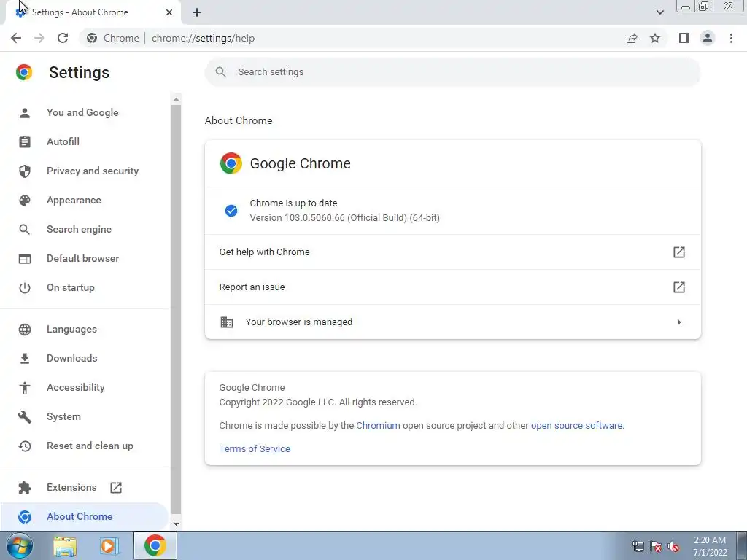Open Downloads settings
This screenshot has width=747, height=560.
click(72, 358)
